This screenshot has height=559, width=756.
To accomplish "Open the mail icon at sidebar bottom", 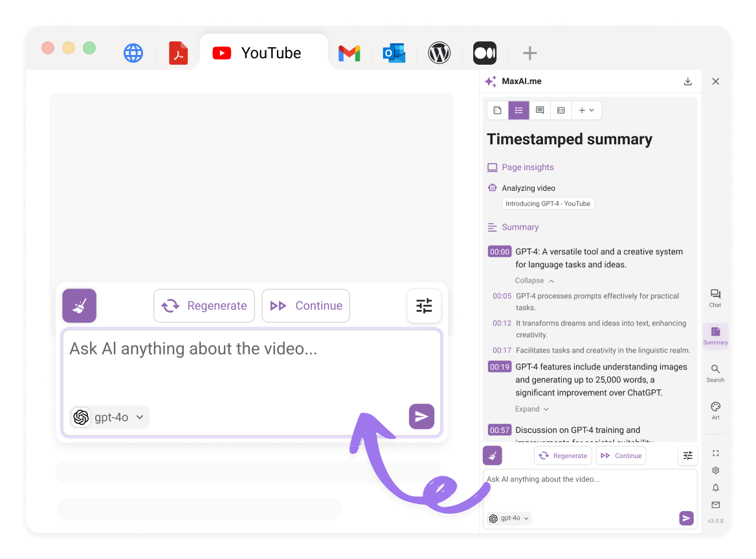I will pyautogui.click(x=715, y=504).
